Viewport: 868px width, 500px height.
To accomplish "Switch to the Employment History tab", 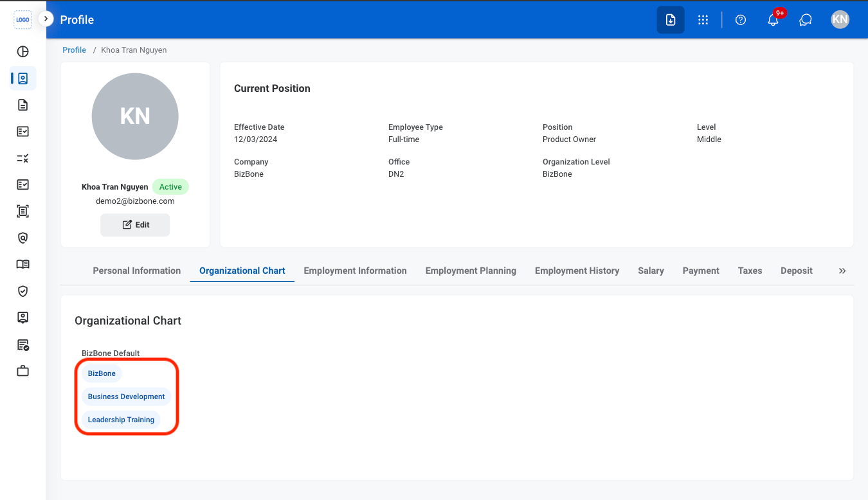I will pos(577,271).
